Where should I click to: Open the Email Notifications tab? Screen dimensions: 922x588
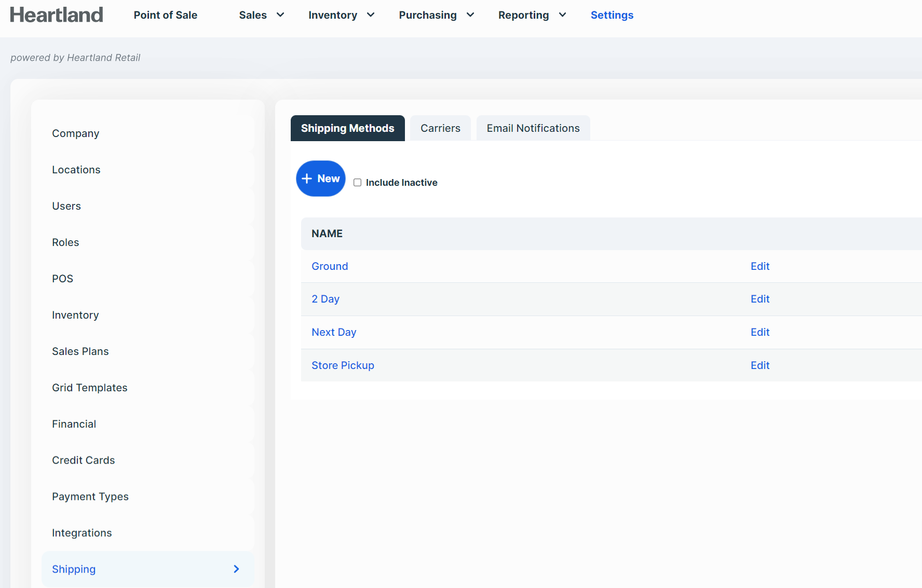(x=533, y=128)
